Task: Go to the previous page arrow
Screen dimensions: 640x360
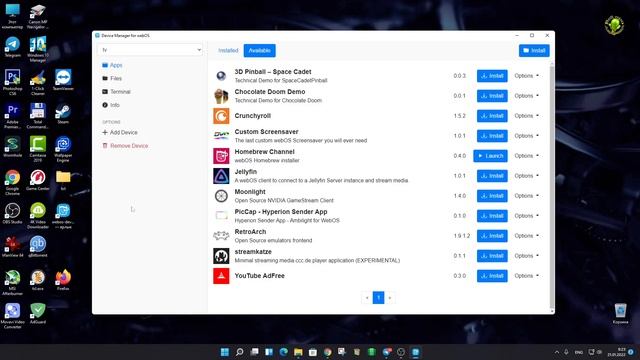Action: 367,298
